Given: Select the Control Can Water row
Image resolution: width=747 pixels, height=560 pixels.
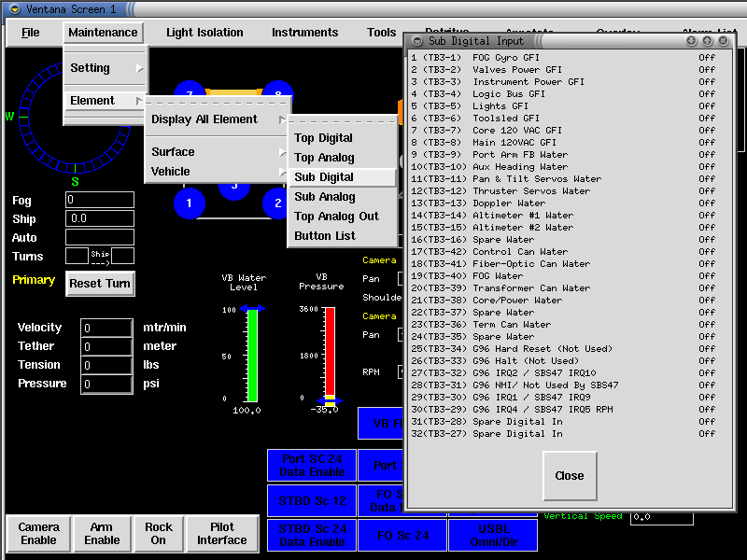Looking at the screenshot, I should 564,251.
